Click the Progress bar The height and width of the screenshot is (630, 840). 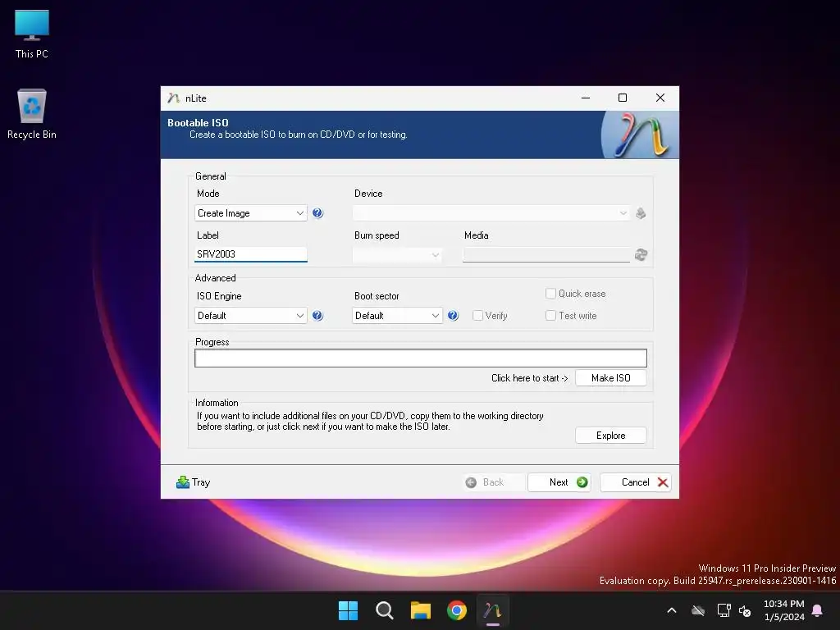[x=421, y=358]
